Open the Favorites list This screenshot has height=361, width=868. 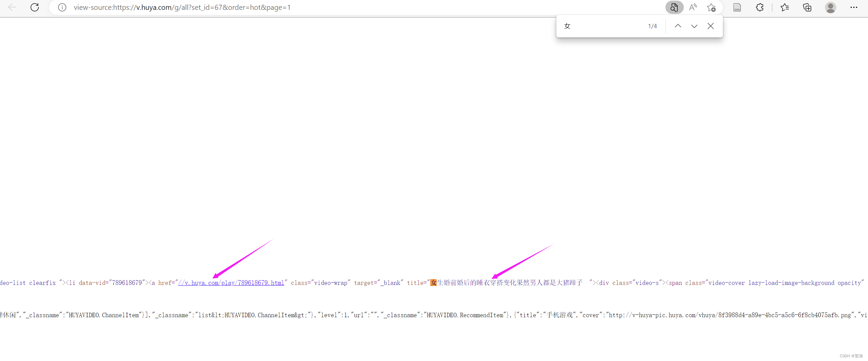[785, 7]
